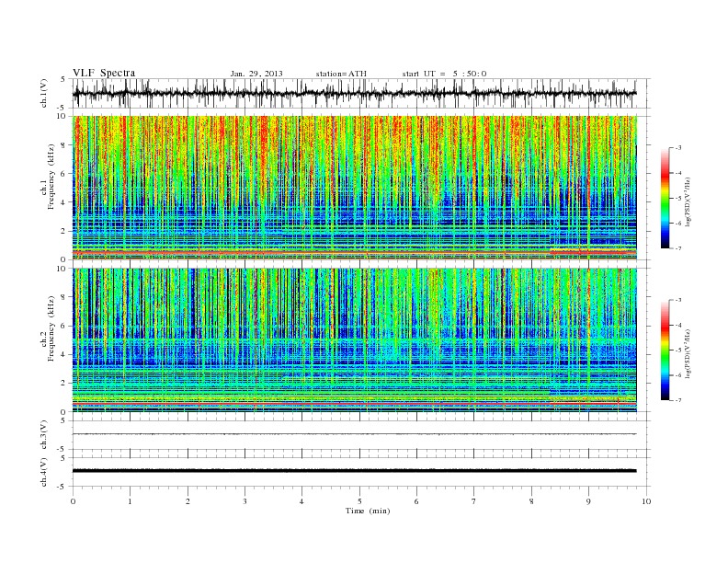728x563 pixels.
Task: Click the "ch.1(V)" waveform axis label
Action: (44, 93)
